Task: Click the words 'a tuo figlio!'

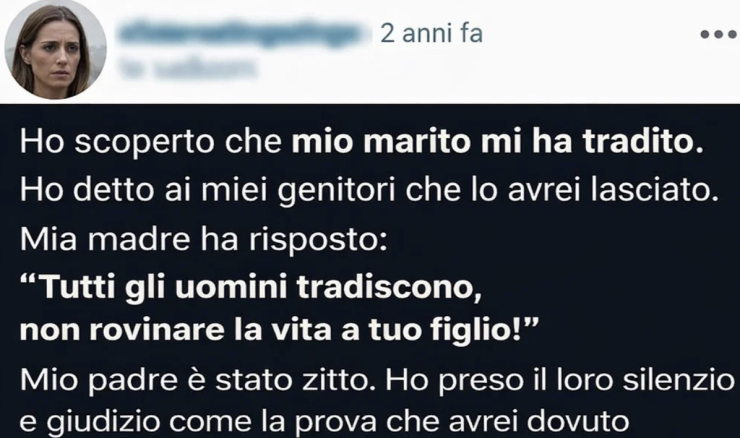Action: 439,330
